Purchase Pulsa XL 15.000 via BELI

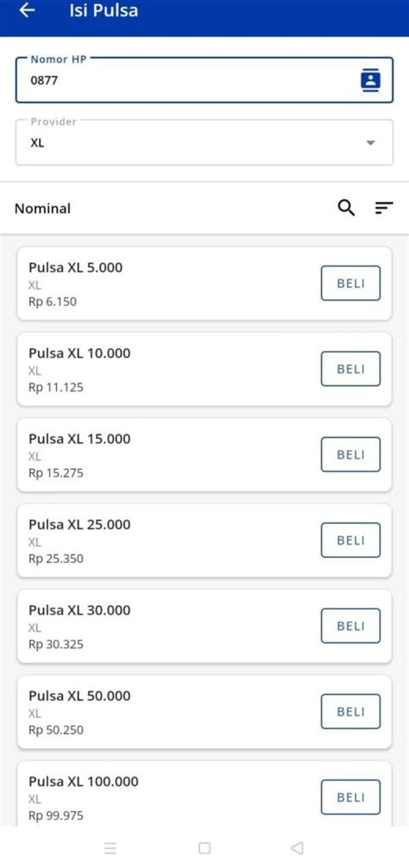point(351,454)
